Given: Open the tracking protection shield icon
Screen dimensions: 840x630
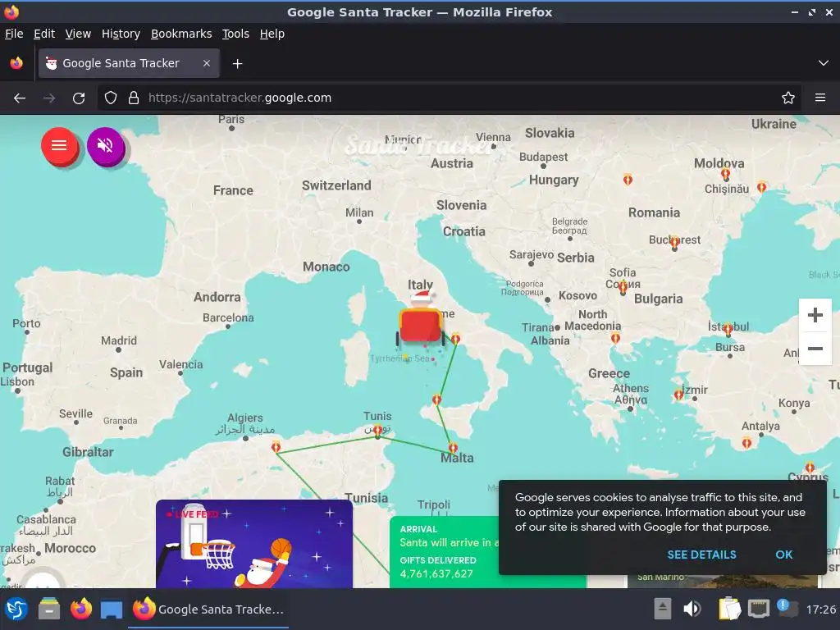Looking at the screenshot, I should pyautogui.click(x=111, y=98).
